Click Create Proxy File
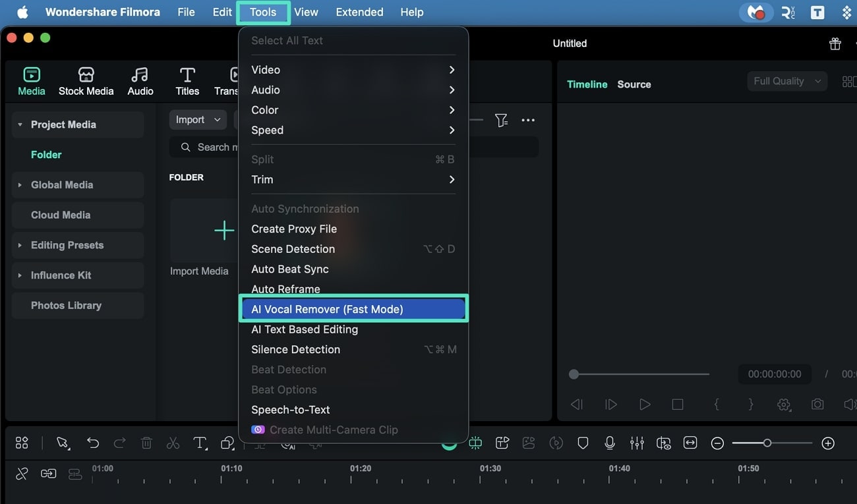 [x=353, y=229]
